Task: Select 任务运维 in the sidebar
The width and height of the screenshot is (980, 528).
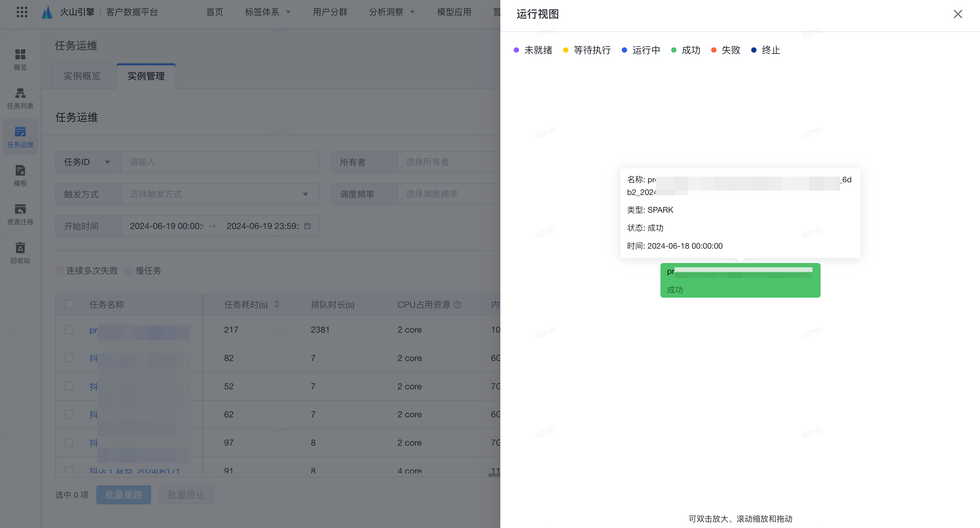Action: pyautogui.click(x=20, y=137)
